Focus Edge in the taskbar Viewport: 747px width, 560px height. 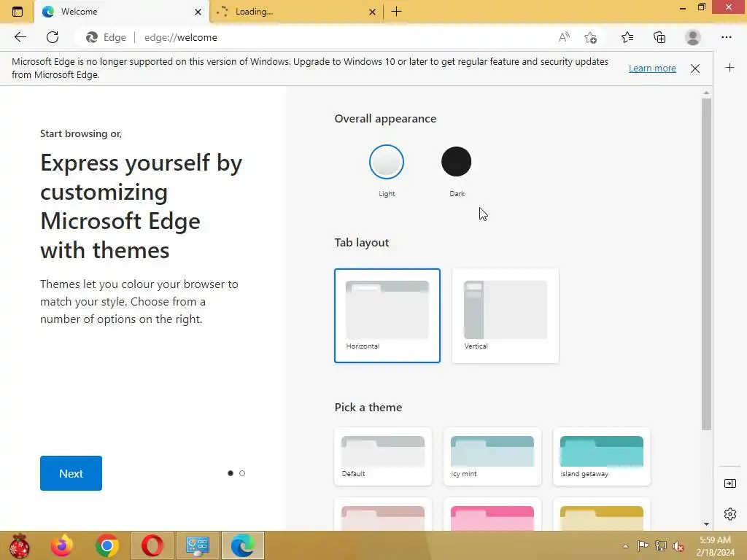point(243,545)
